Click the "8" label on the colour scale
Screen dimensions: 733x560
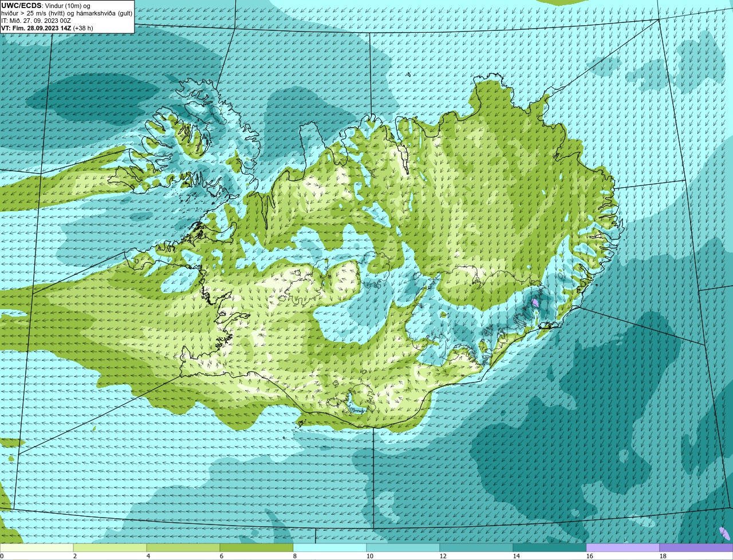click(295, 556)
